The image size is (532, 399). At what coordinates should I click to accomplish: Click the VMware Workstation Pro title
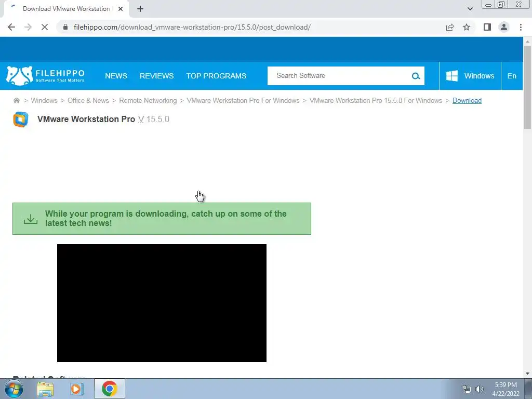86,119
